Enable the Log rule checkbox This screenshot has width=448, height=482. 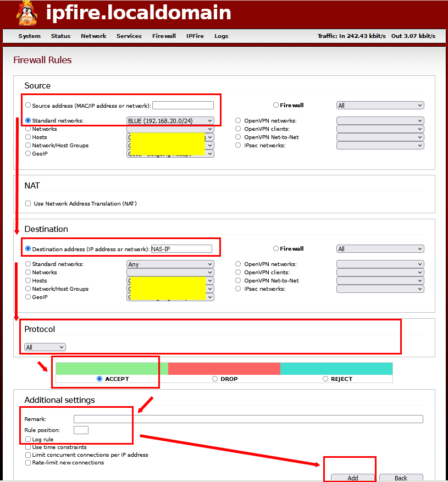[x=28, y=439]
